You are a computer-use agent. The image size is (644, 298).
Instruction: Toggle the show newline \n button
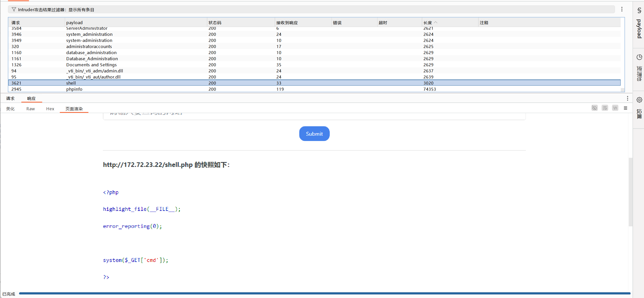point(615,108)
